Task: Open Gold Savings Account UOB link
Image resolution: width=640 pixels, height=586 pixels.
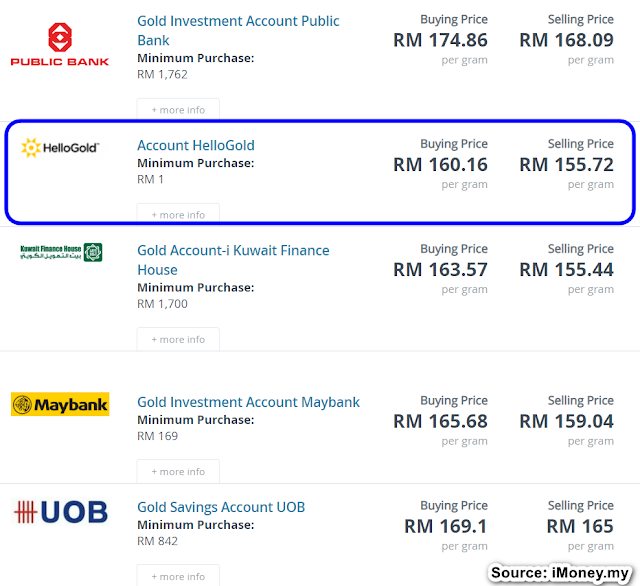Action: (x=221, y=507)
